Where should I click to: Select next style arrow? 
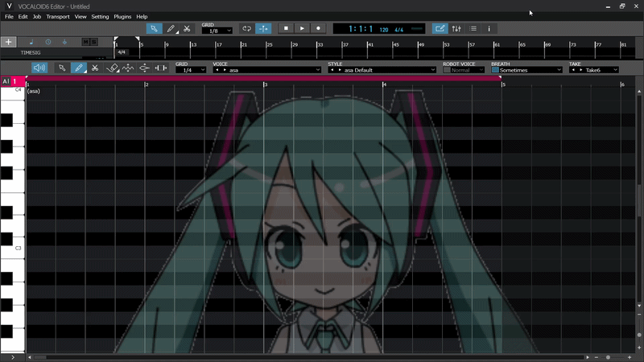340,70
